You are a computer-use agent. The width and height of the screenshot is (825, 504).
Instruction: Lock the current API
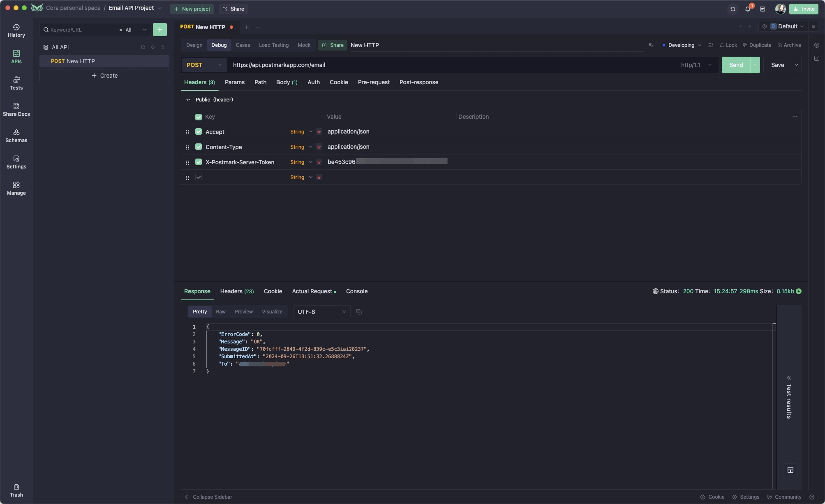728,45
